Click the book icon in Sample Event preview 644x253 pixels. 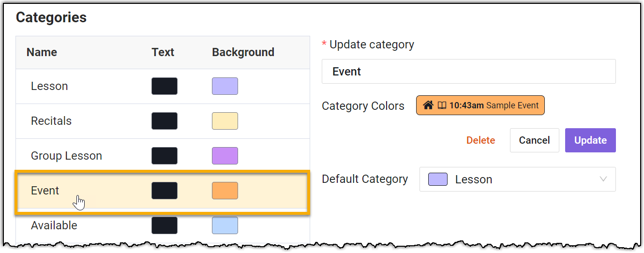(441, 105)
